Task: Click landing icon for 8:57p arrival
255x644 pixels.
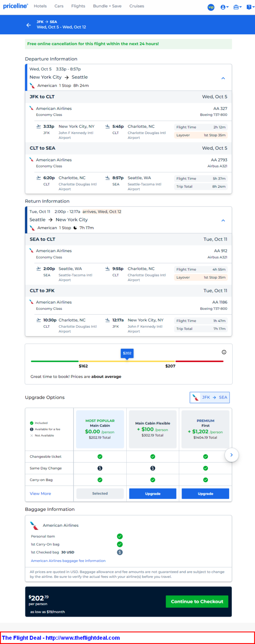Action: pos(108,178)
